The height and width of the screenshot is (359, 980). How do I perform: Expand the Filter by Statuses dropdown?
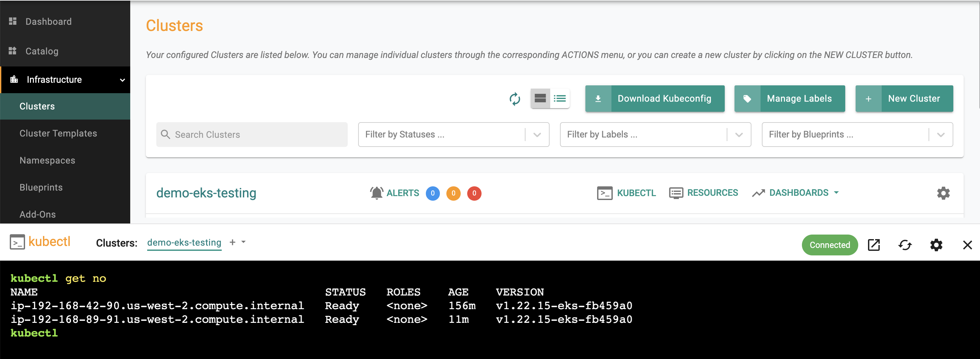pos(537,135)
